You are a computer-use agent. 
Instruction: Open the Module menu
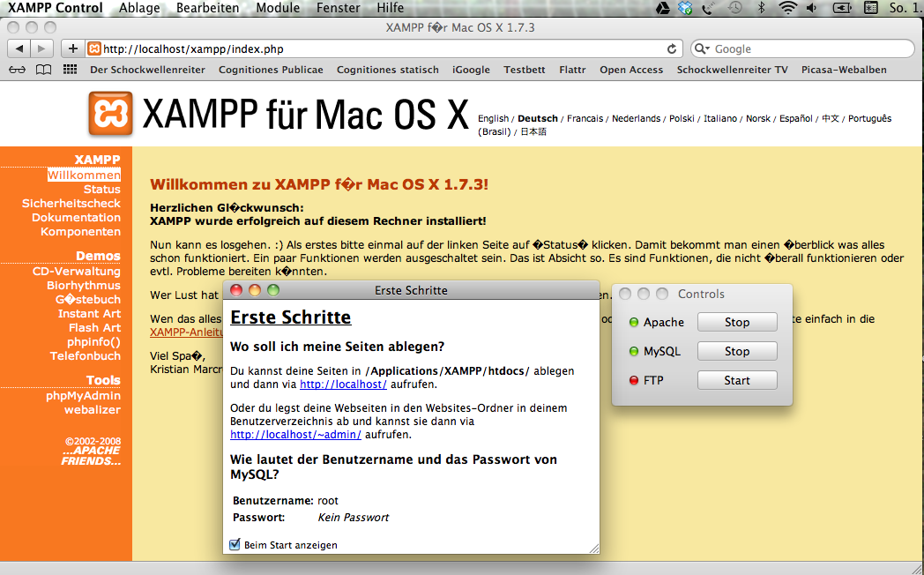coord(278,8)
